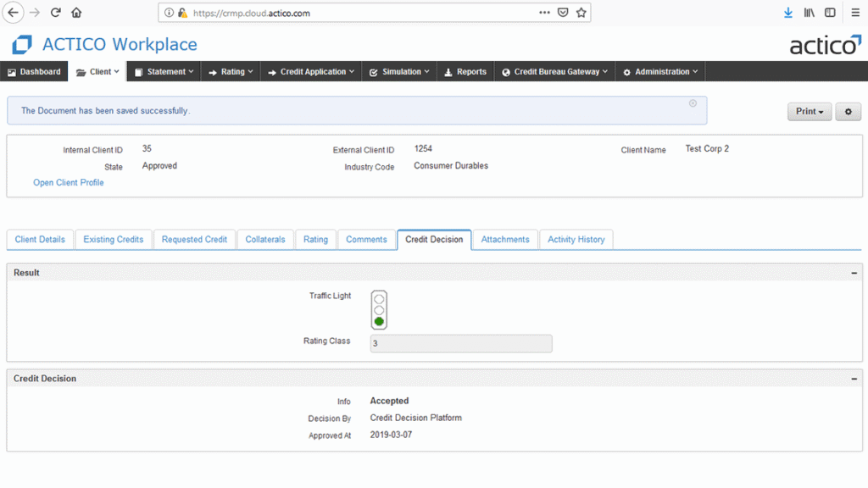The image size is (868, 488).
Task: Collapse the Credit Decision section
Action: click(x=854, y=379)
